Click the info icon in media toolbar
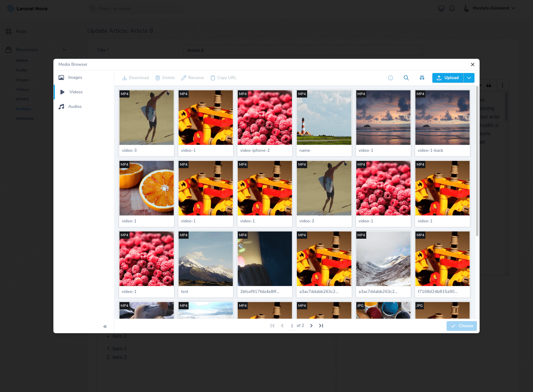Viewport: 533px width, 392px height. coord(391,78)
